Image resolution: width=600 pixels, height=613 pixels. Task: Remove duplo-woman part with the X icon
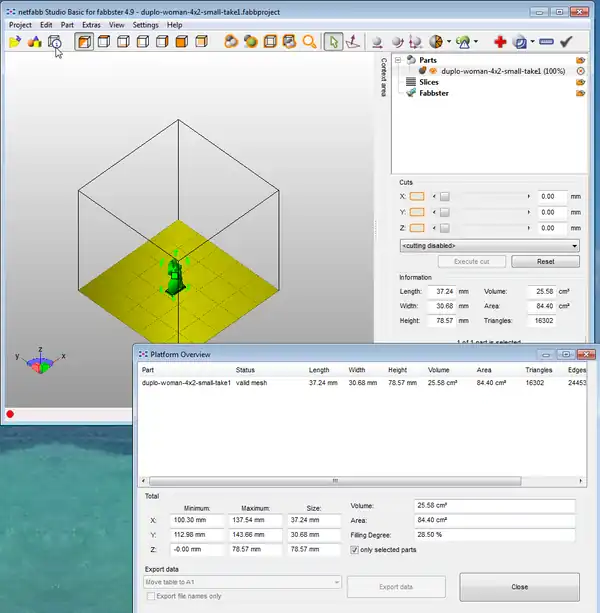[x=580, y=71]
